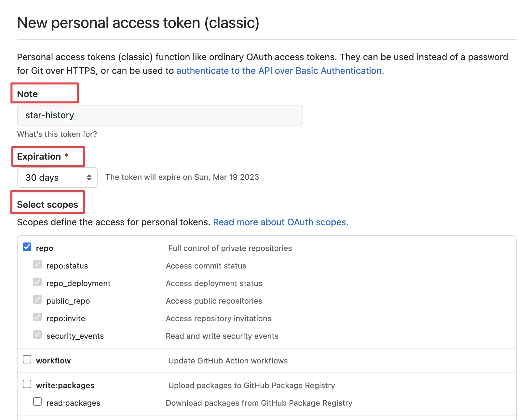Viewport: 529px width, 420px height.
Task: Click the expiration dropdown up-down arrows
Action: (89, 177)
